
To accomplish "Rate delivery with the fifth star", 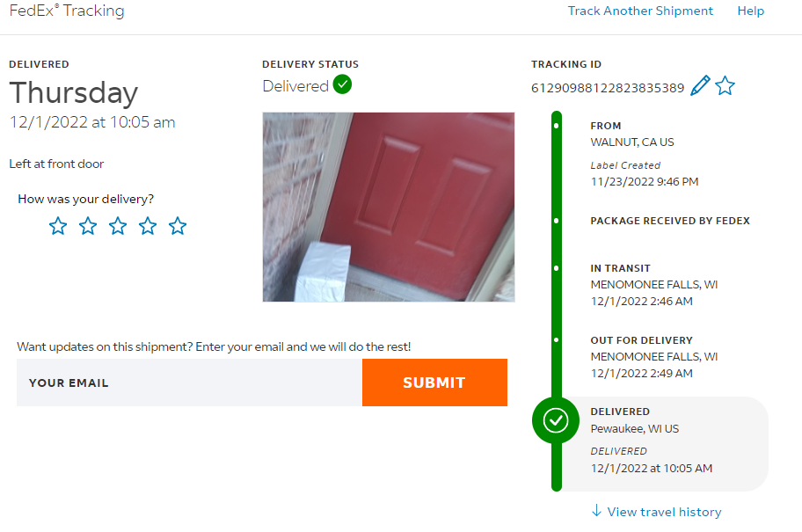I will tap(178, 226).
